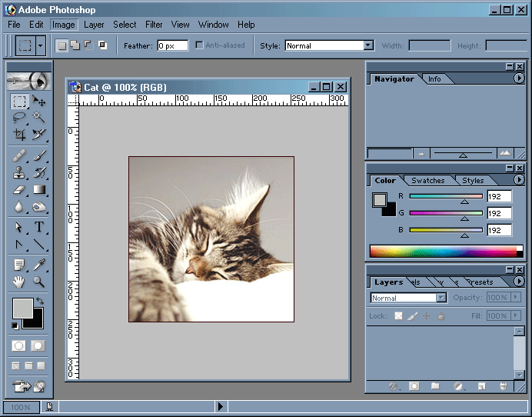The height and width of the screenshot is (417, 532).
Task: Switch to Quick Mask Mode
Action: click(38, 345)
